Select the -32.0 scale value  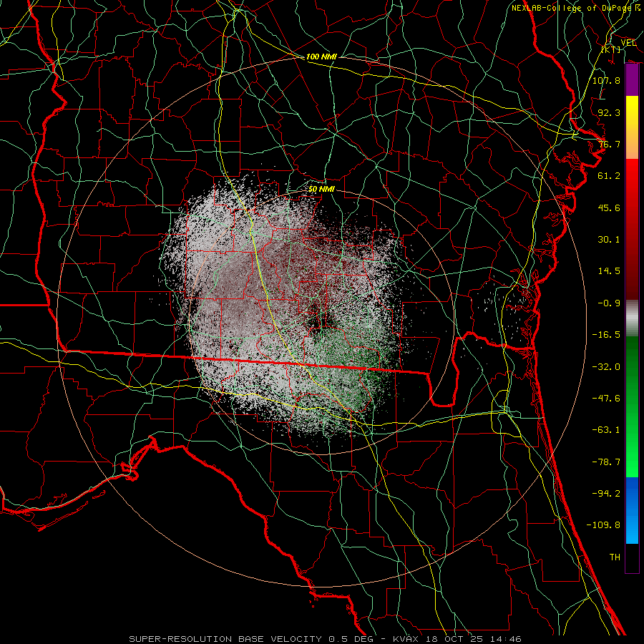(606, 367)
